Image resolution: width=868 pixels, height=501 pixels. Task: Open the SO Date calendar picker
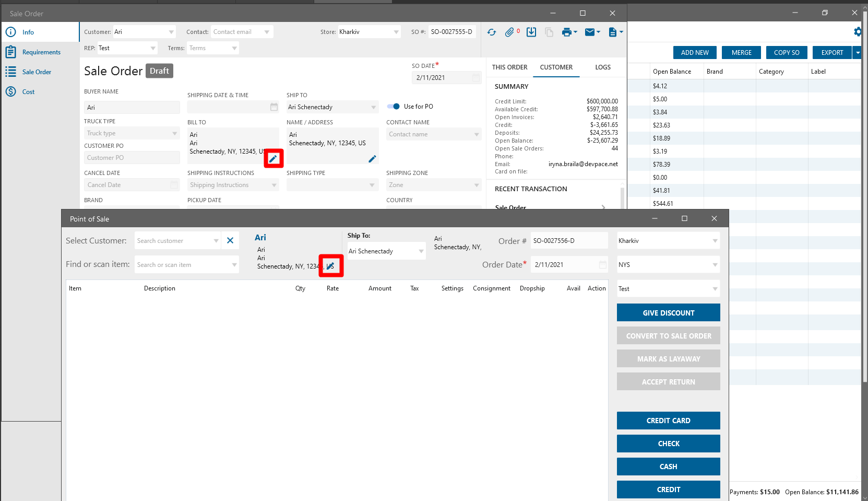(476, 78)
